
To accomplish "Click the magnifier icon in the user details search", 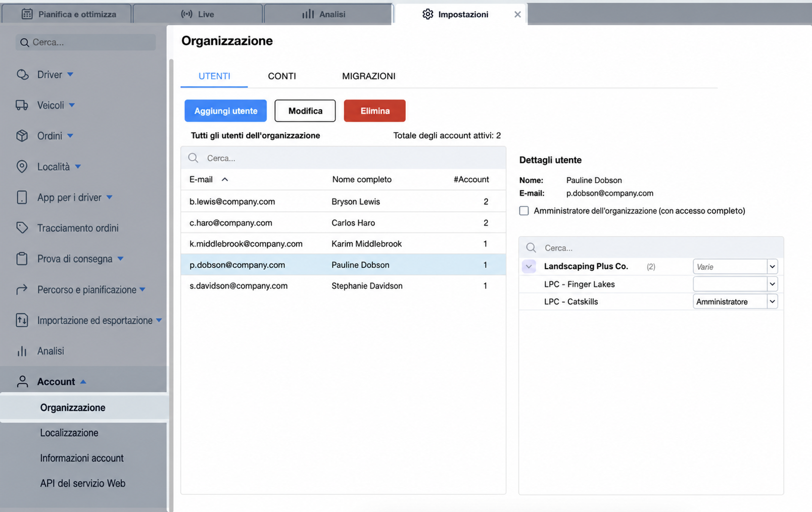I will 531,247.
